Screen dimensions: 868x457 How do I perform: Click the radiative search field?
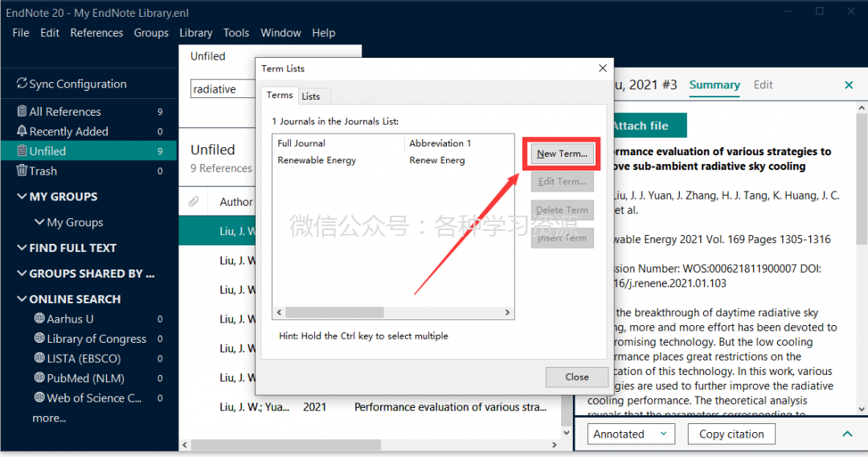pyautogui.click(x=223, y=89)
